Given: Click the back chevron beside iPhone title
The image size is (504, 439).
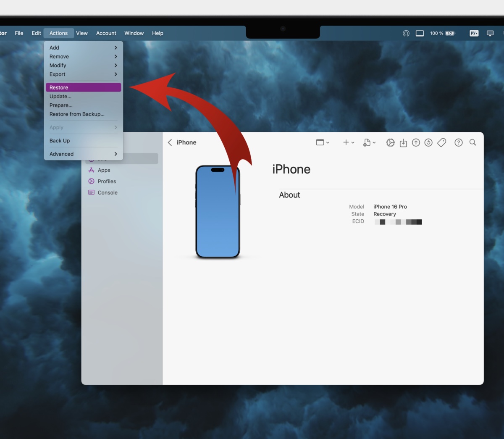Looking at the screenshot, I should (x=170, y=142).
